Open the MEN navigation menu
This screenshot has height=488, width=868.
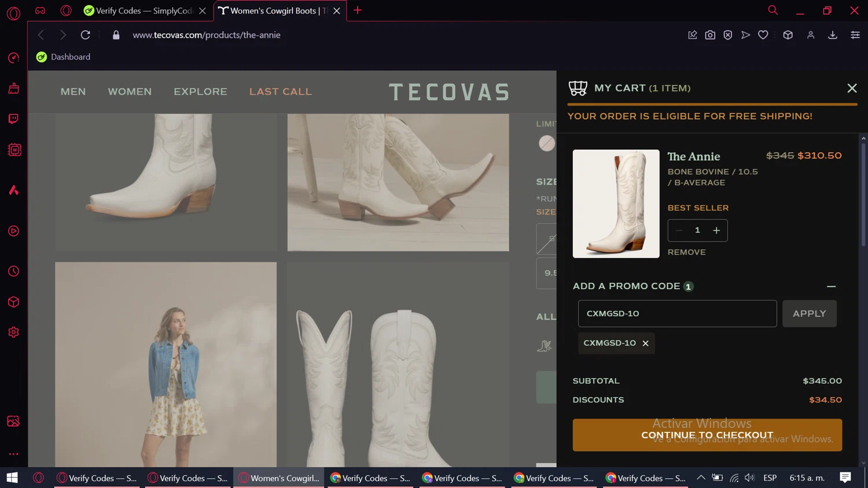click(73, 91)
